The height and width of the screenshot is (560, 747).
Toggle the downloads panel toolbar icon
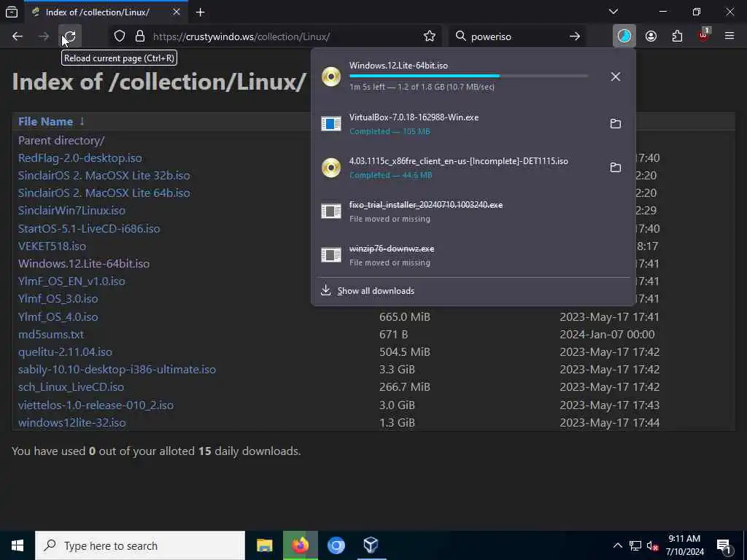(x=624, y=36)
